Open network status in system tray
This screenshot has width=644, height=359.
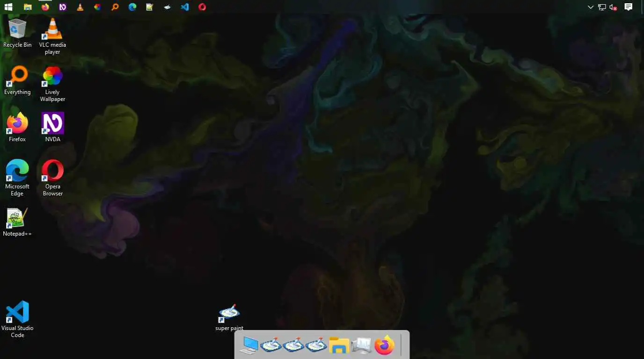[602, 7]
